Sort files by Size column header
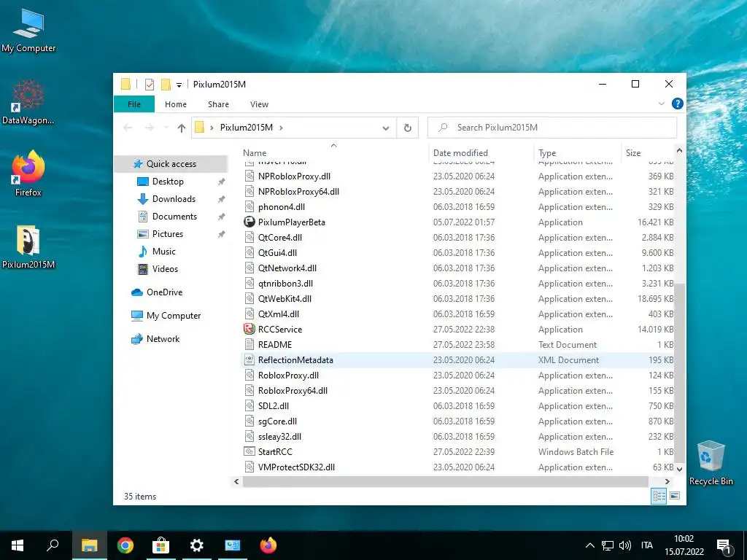This screenshot has width=747, height=560. (647, 153)
